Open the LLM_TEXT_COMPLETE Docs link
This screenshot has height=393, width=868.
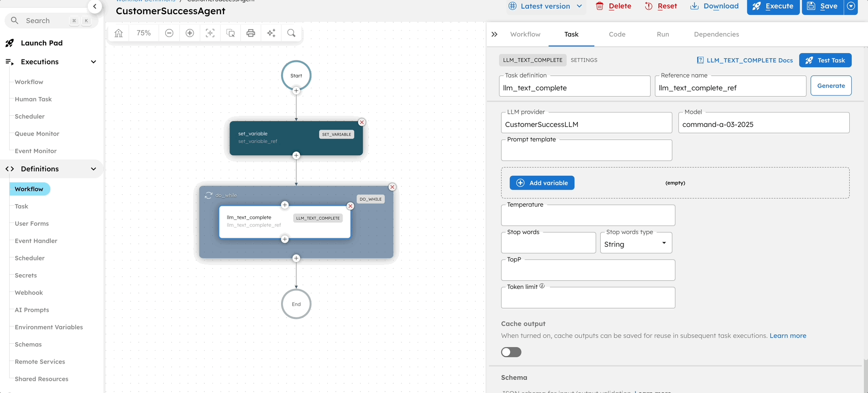tap(745, 60)
